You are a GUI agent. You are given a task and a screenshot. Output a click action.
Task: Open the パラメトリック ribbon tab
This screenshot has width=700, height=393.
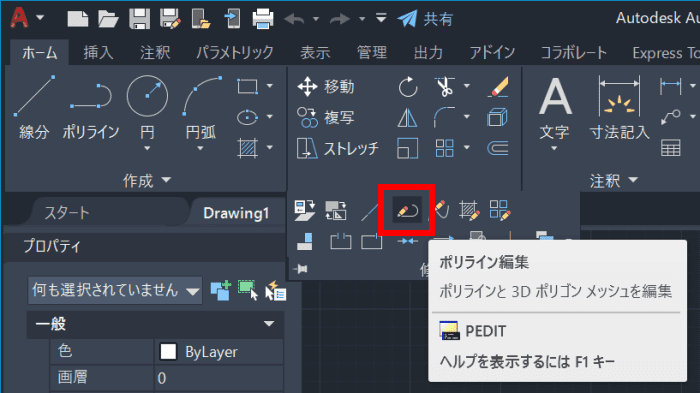point(235,53)
